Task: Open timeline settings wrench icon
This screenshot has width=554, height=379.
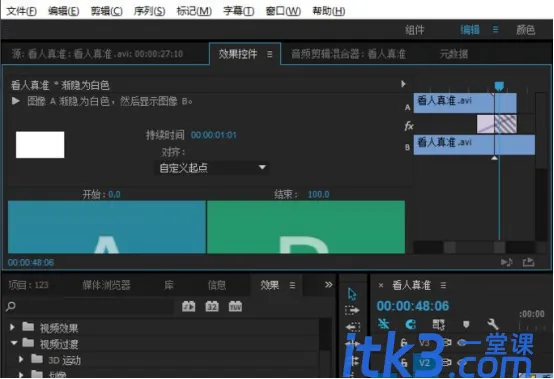Action: [x=493, y=324]
